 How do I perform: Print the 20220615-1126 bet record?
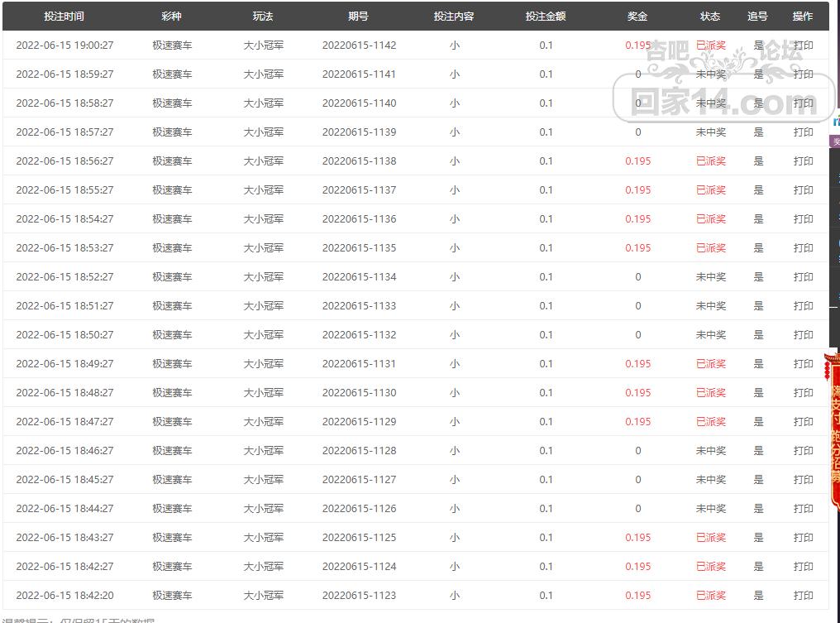803,508
